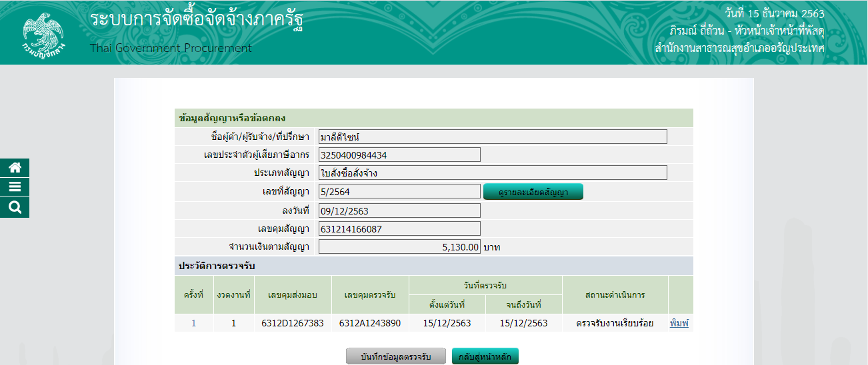
Task: Click contract control number 631214166087 field
Action: tap(399, 228)
